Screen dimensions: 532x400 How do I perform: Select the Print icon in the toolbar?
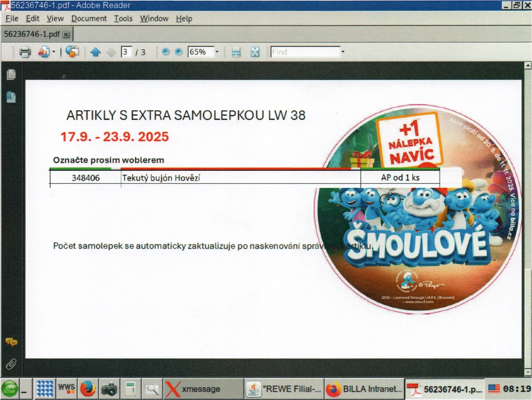[25, 52]
